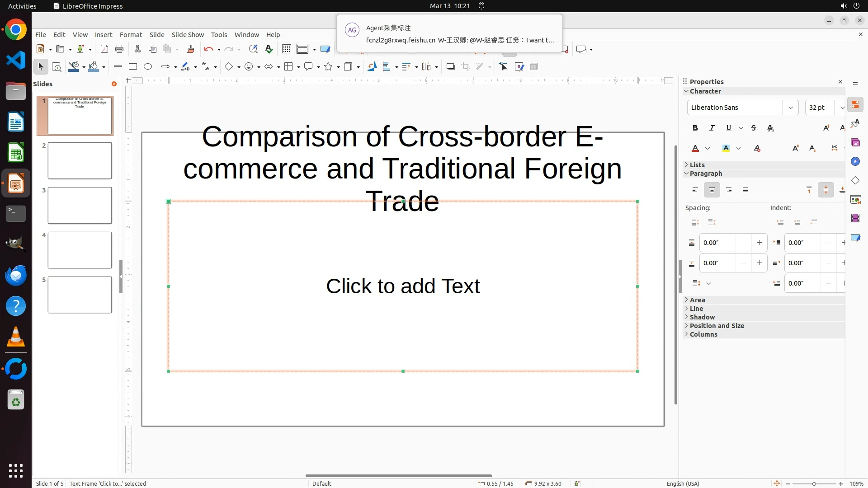Click the Export as PDF icon

point(104,49)
